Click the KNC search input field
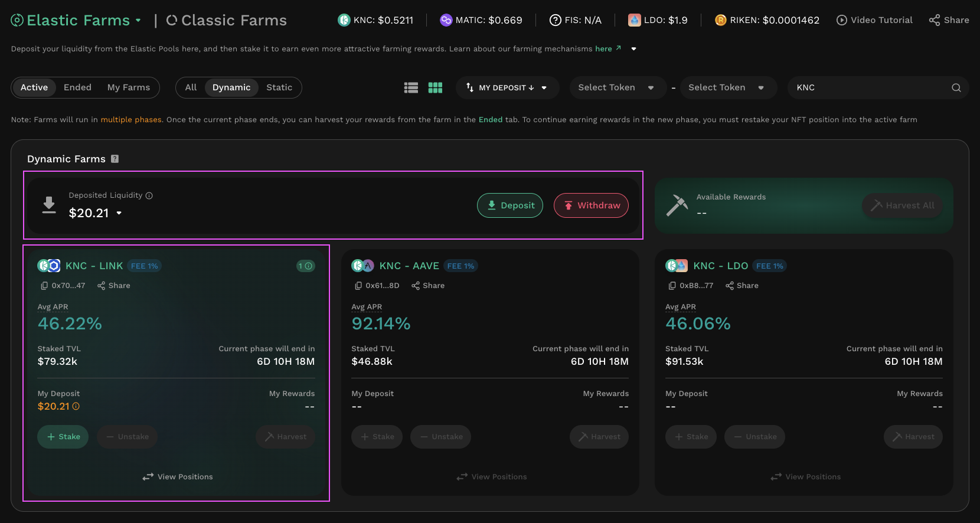Screen dimensions: 980x523 point(868,87)
